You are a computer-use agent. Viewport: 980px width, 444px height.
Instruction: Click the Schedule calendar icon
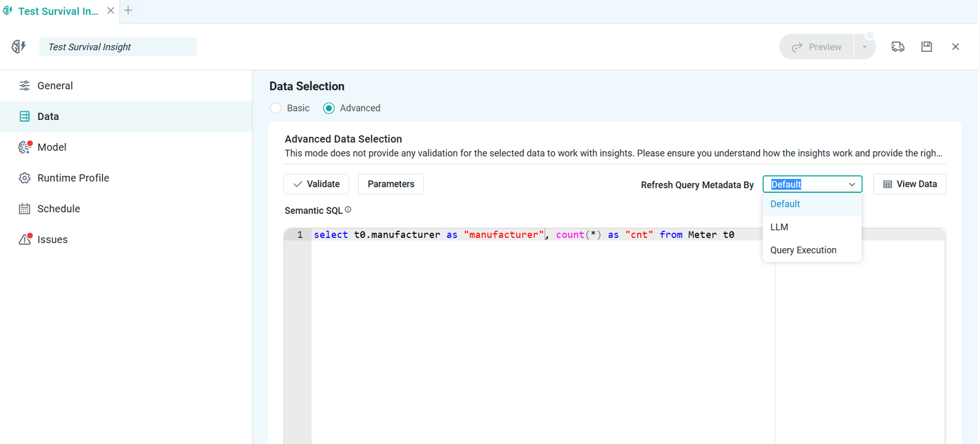pyautogui.click(x=24, y=209)
